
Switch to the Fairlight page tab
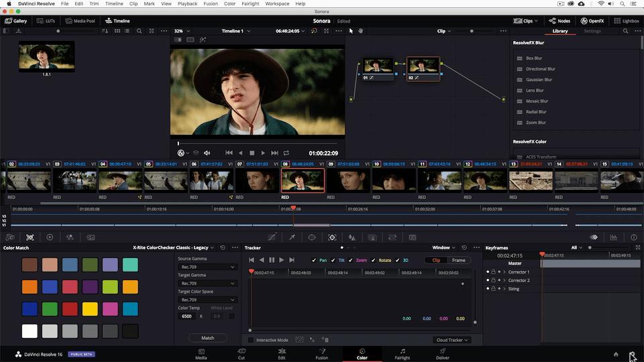pos(402,353)
